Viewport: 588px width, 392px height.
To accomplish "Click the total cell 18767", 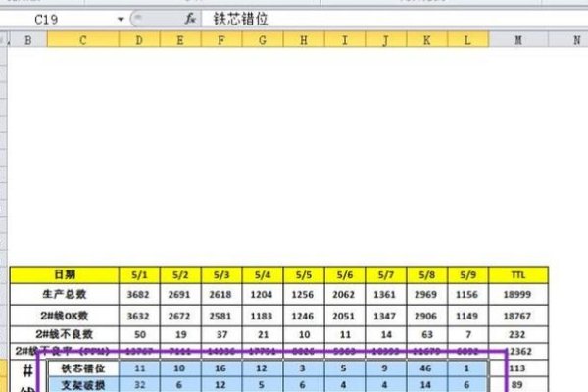I will [x=518, y=316].
